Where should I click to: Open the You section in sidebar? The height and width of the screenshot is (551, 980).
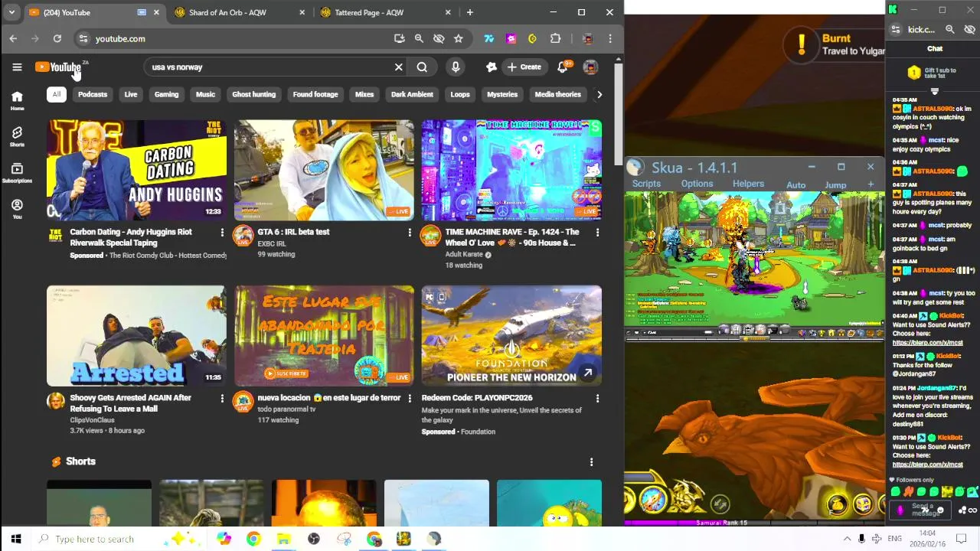click(x=17, y=209)
